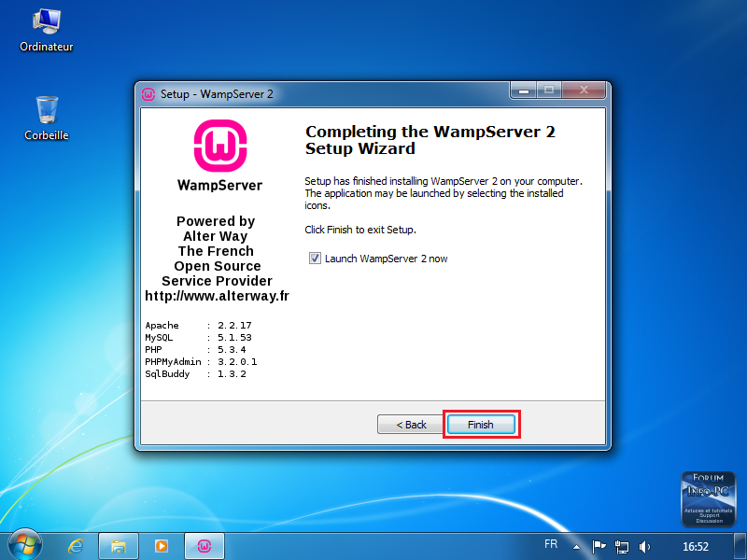Open the Windows Start menu orb

point(24,545)
